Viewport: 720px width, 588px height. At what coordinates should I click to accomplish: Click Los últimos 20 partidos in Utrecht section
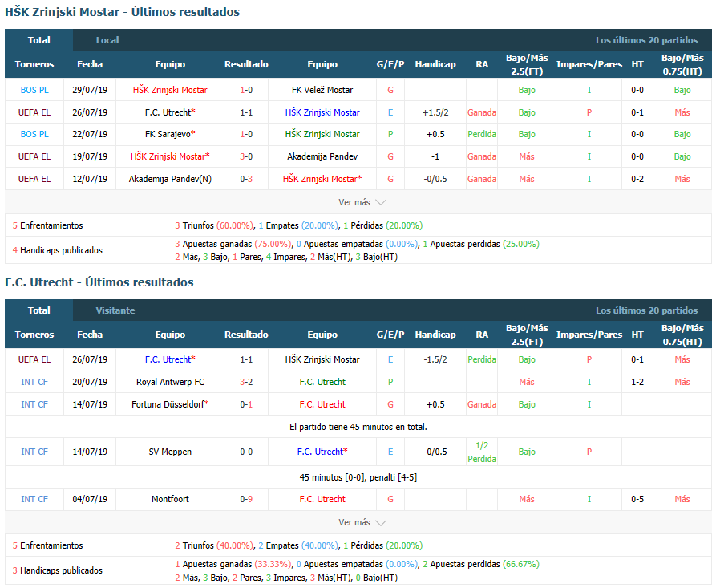(x=646, y=310)
